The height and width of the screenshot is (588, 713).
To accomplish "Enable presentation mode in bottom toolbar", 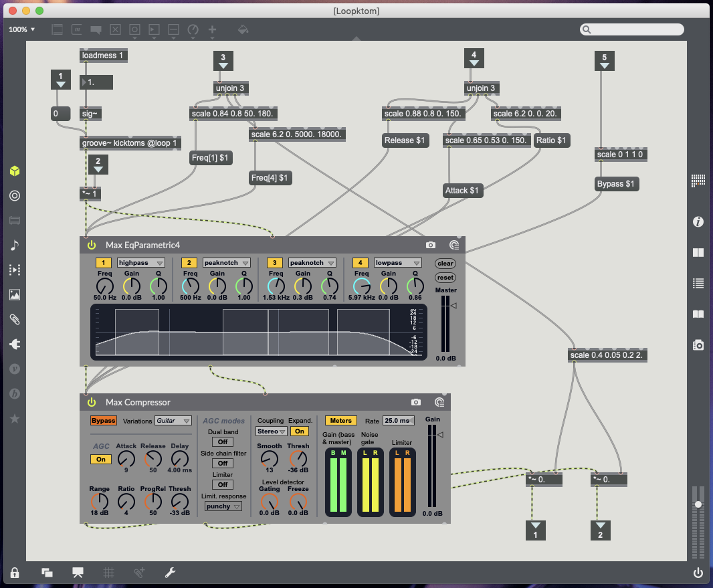I will click(x=78, y=573).
